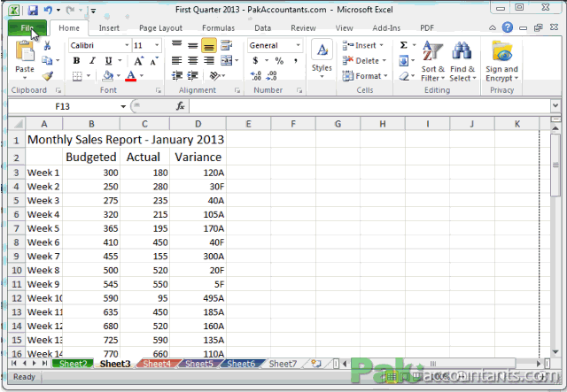This screenshot has width=567, height=392.
Task: Click Decrease Decimal icon
Action: [272, 75]
